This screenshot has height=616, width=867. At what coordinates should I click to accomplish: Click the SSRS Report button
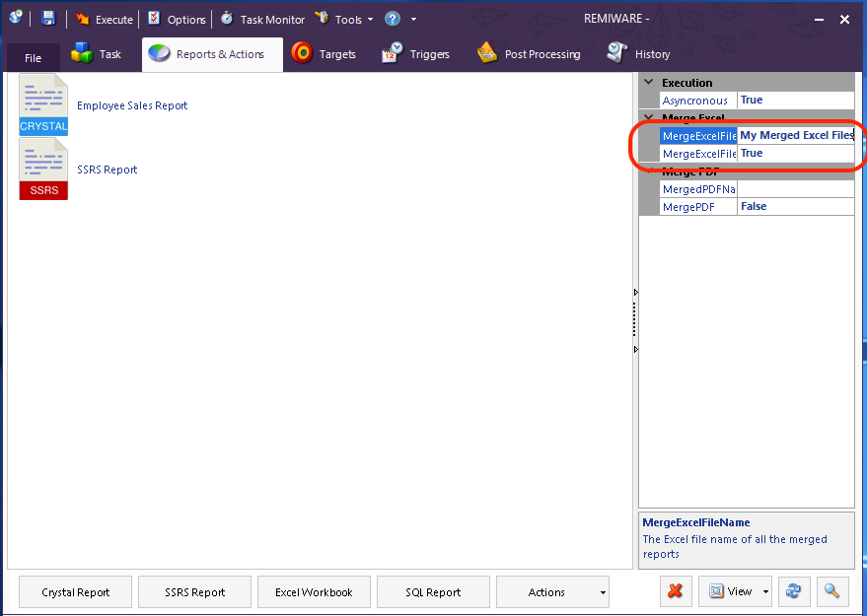click(194, 591)
